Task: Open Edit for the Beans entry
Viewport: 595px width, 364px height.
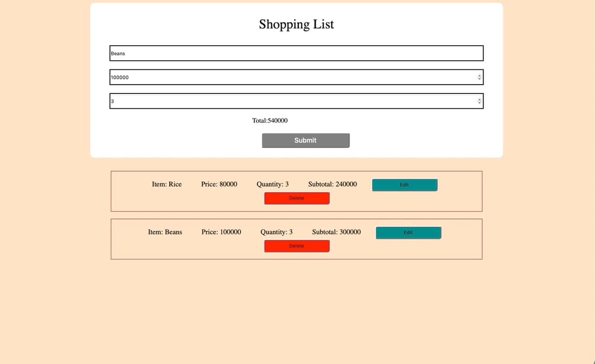Action: [408, 233]
